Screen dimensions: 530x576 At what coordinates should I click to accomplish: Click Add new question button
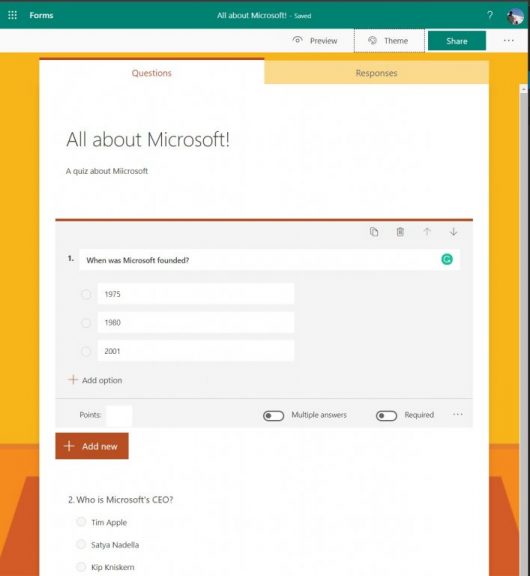(x=92, y=446)
